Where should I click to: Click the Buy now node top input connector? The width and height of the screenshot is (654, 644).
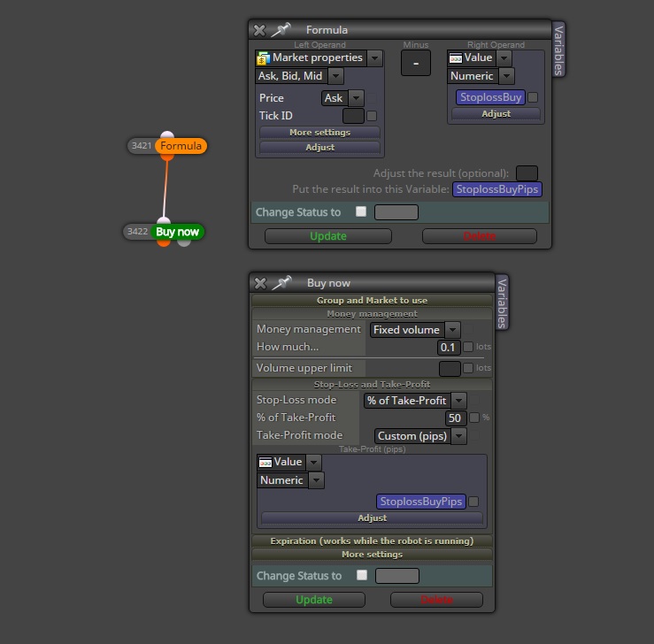pyautogui.click(x=164, y=221)
